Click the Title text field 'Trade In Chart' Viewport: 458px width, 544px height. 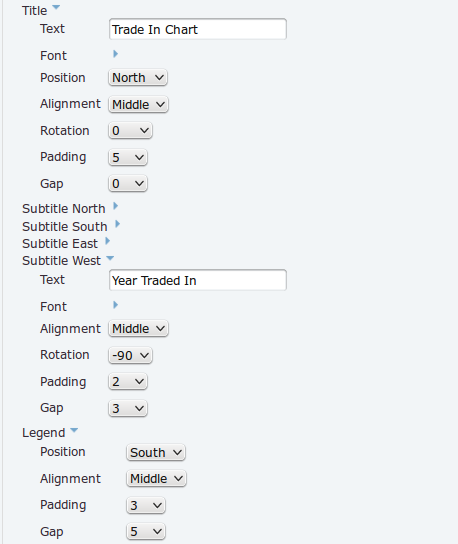[x=198, y=29]
